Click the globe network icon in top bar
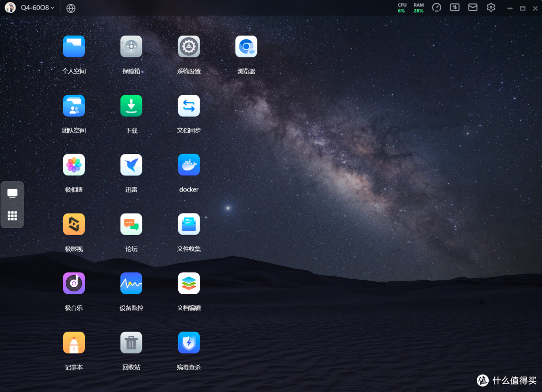Image resolution: width=542 pixels, height=392 pixels. coord(71,9)
